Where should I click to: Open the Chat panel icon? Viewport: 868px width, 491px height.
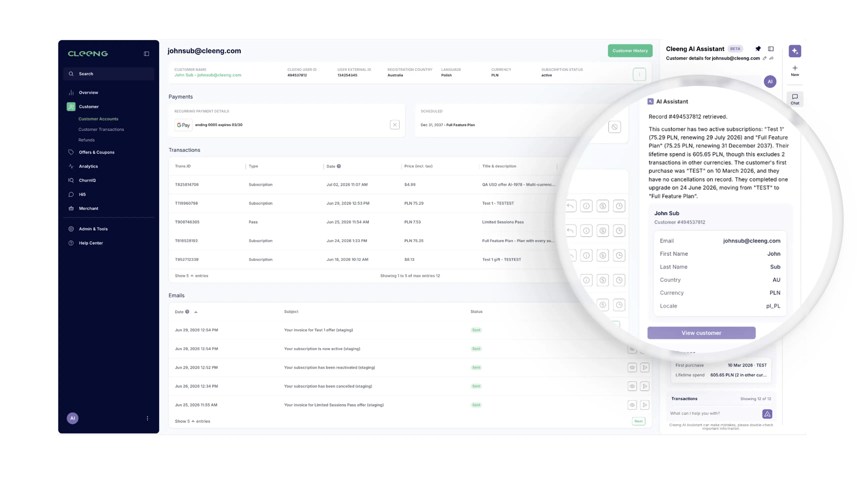[x=795, y=99]
